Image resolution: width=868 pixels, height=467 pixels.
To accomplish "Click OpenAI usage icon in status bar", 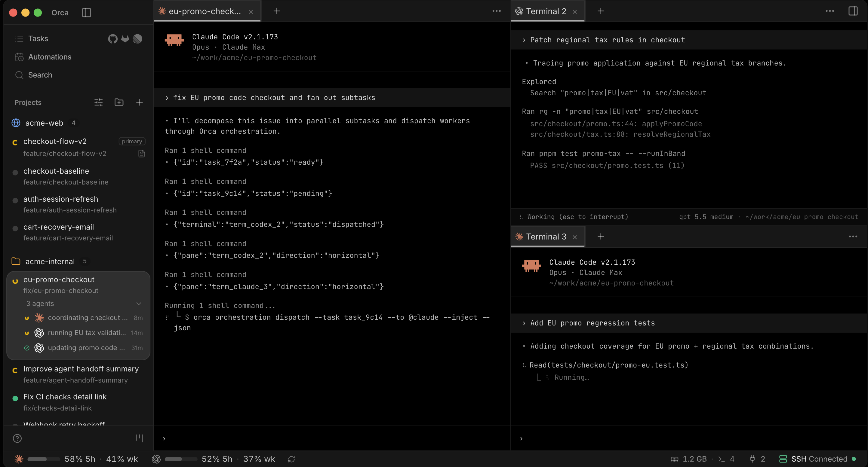I will 156,459.
